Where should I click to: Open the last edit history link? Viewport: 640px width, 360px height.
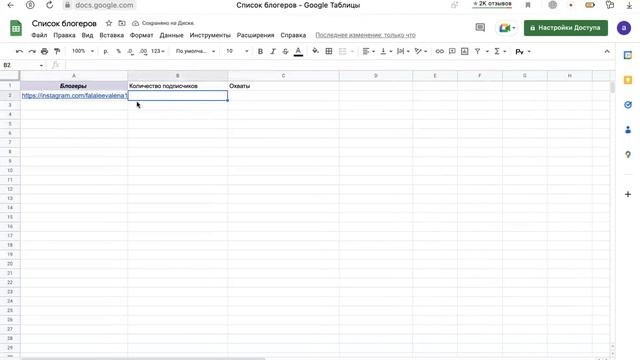(x=365, y=35)
